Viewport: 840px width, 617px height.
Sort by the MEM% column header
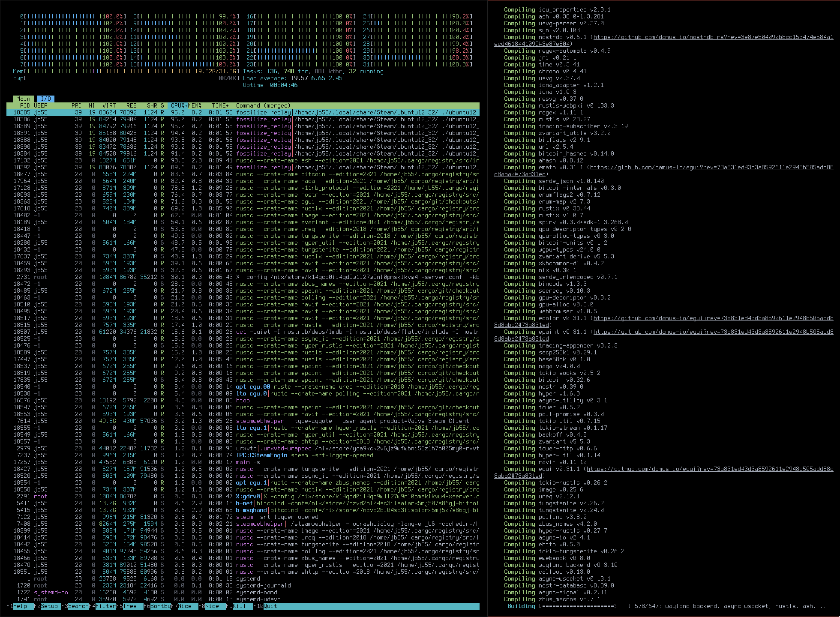point(195,105)
